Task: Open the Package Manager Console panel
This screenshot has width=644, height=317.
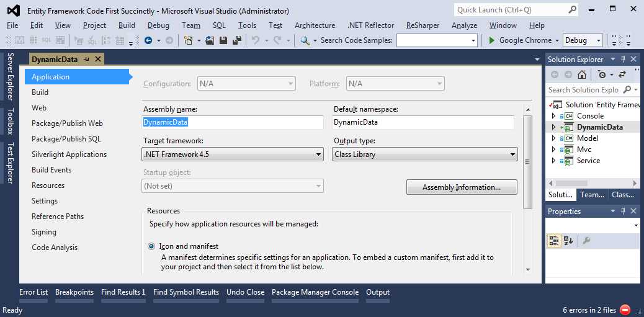Action: (x=315, y=292)
